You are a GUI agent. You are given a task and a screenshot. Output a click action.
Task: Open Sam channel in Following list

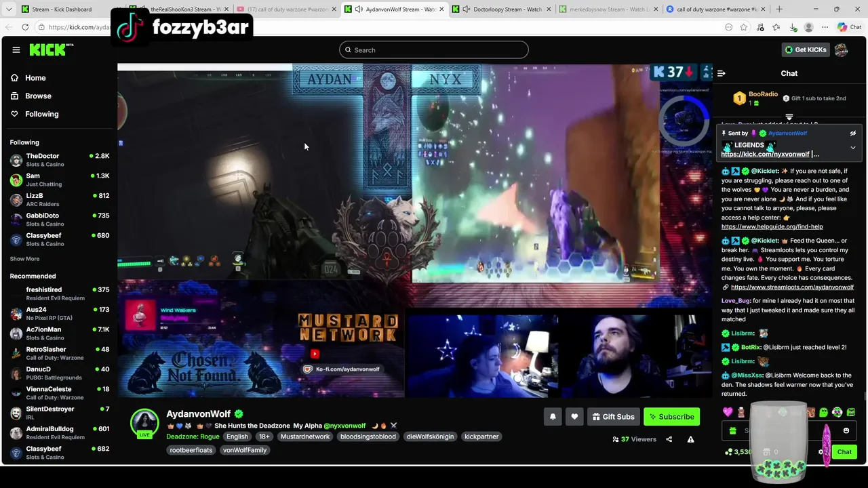click(60, 180)
